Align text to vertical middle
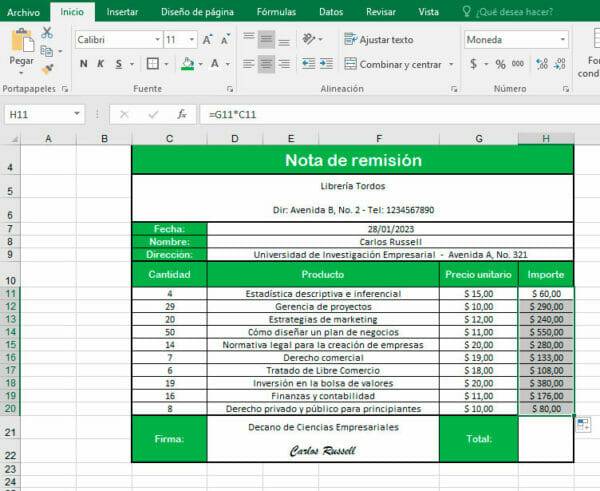 coord(266,39)
